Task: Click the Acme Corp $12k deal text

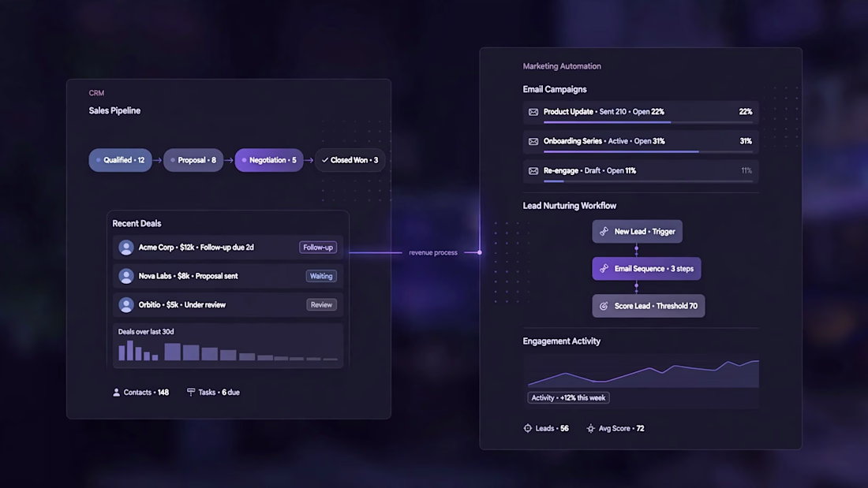Action: (x=196, y=248)
